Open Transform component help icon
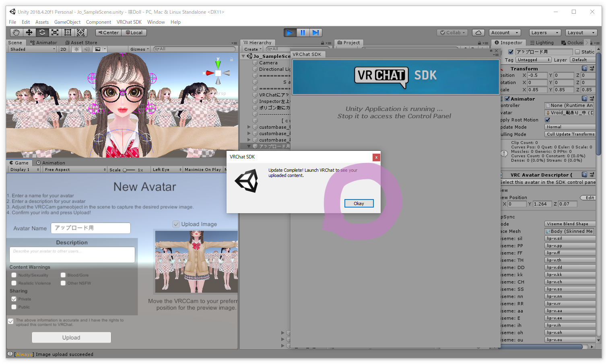The width and height of the screenshot is (606, 364). point(584,68)
